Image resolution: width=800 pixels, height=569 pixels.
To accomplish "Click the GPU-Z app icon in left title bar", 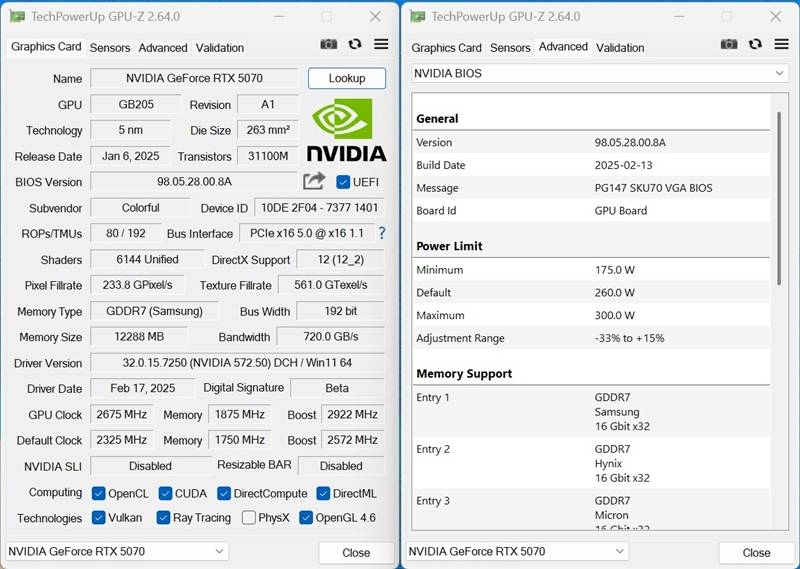I will click(17, 16).
